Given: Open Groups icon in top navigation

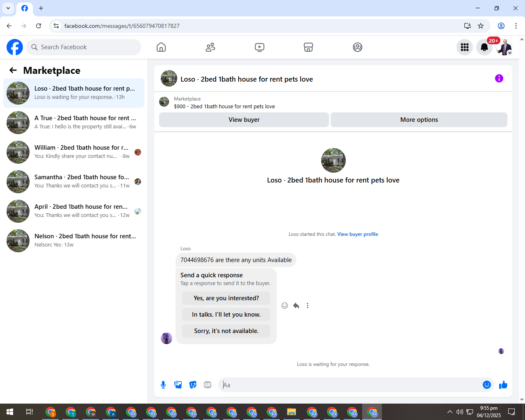Looking at the screenshot, I should [x=358, y=47].
